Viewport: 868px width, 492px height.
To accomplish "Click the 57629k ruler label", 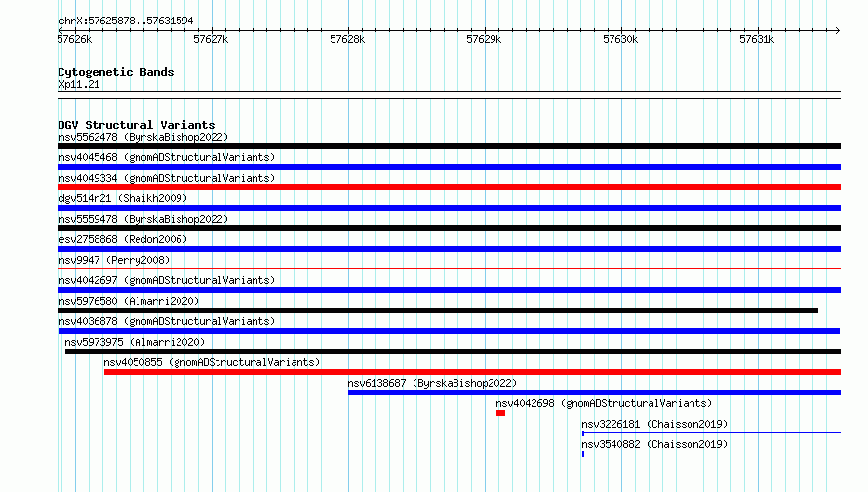I will point(484,39).
